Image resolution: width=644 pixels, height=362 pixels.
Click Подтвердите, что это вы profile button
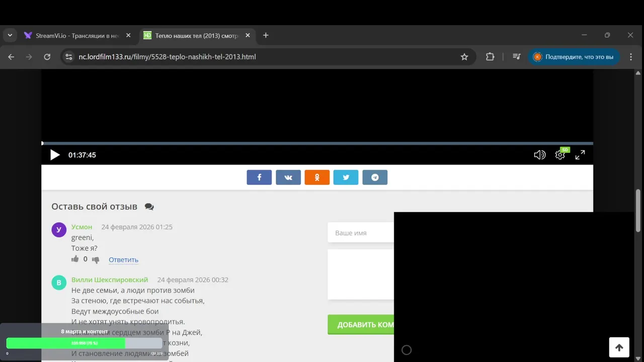[x=574, y=57]
